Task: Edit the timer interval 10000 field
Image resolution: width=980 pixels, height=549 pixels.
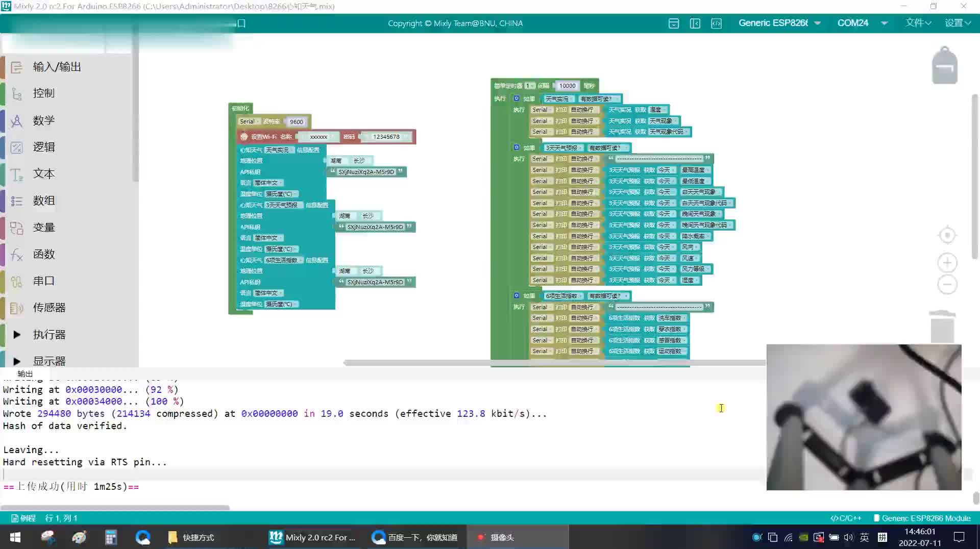Action: click(x=567, y=86)
